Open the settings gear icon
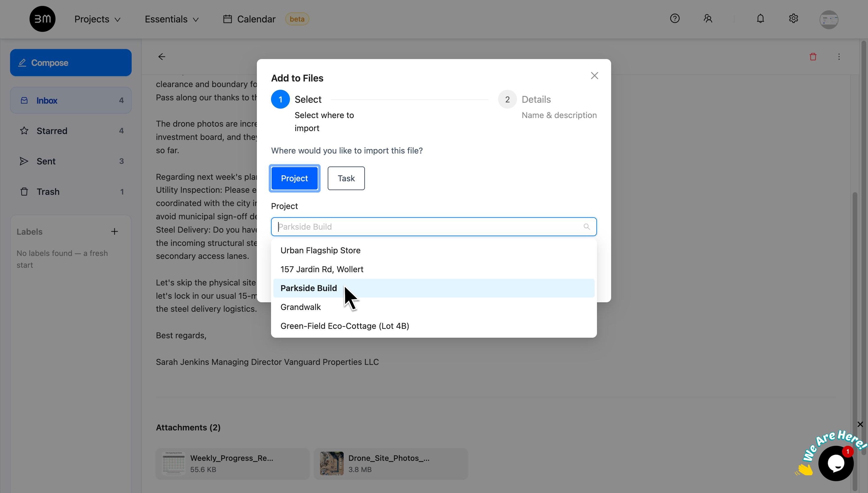The height and width of the screenshot is (493, 868). tap(793, 19)
